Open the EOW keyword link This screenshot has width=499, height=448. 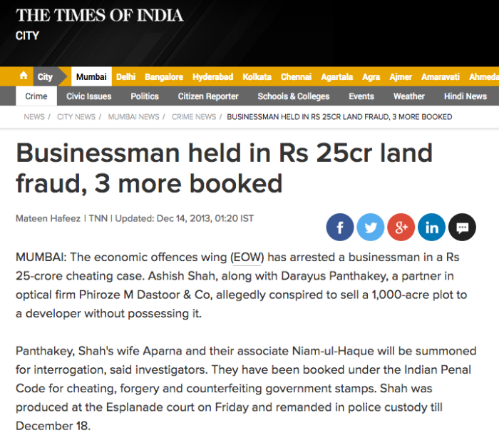pyautogui.click(x=247, y=258)
